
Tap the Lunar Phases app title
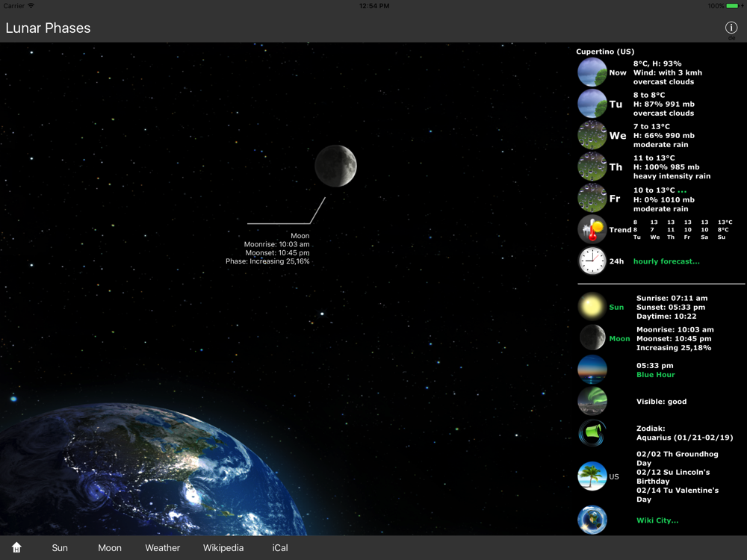click(x=48, y=28)
